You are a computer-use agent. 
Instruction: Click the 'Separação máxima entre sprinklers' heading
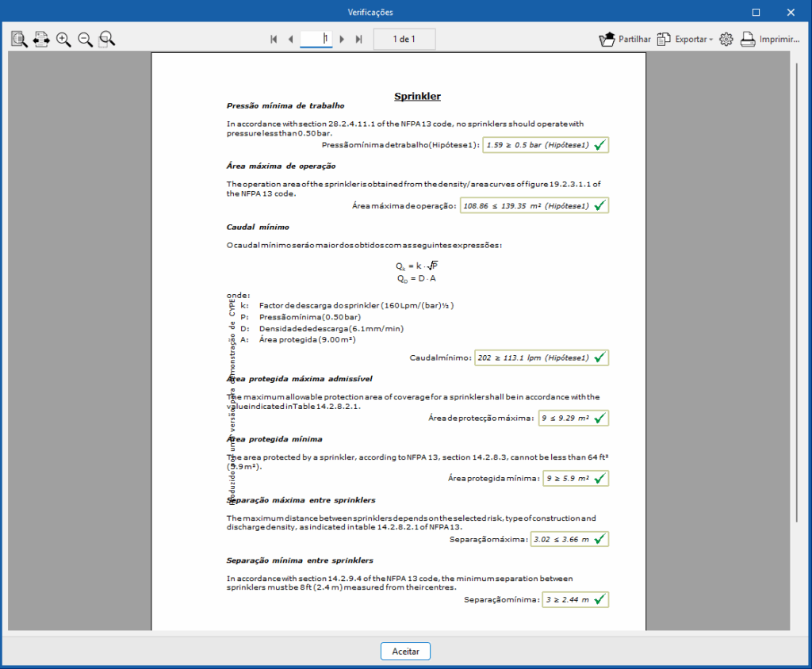pos(301,500)
